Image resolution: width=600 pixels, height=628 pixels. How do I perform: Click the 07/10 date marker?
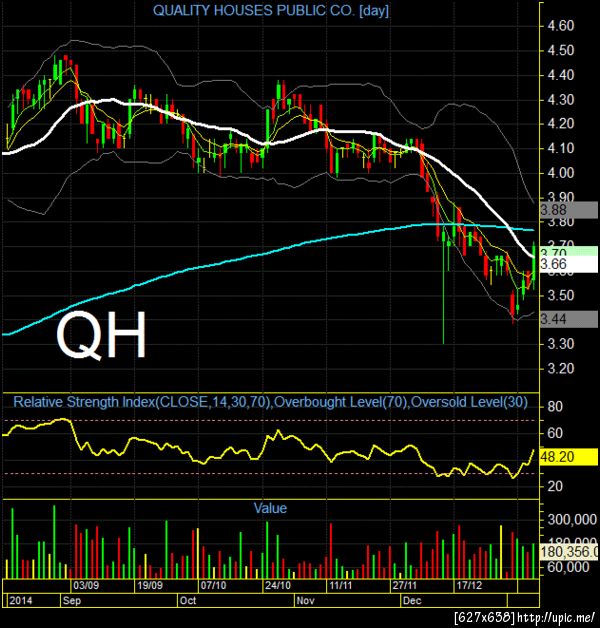(x=213, y=586)
